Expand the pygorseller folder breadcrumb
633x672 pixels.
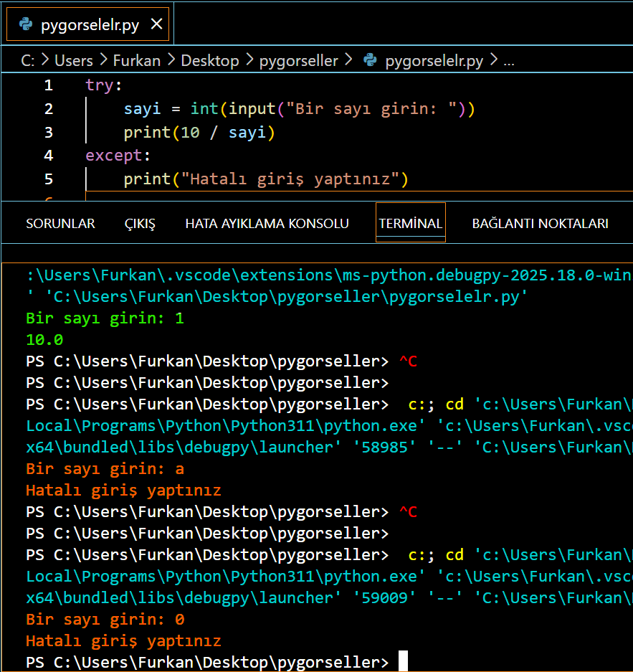coord(298,61)
